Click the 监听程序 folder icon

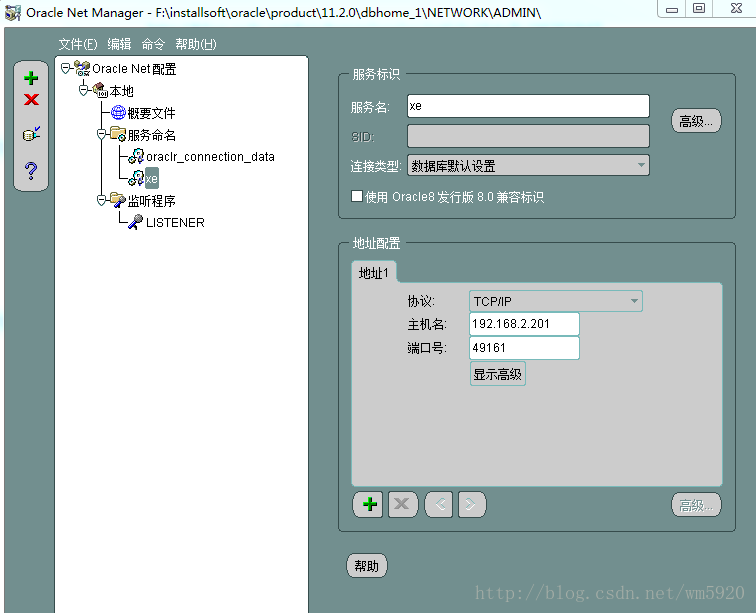point(118,200)
